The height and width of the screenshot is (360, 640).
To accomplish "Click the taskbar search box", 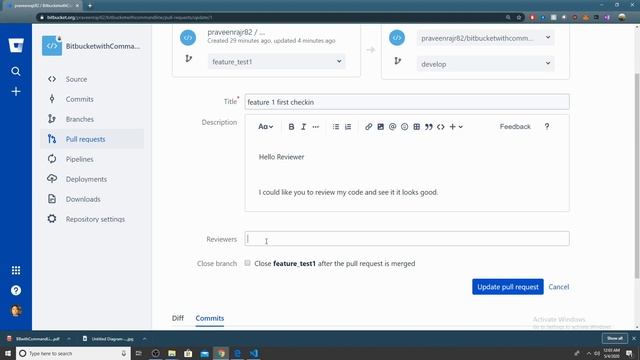I will (x=73, y=353).
